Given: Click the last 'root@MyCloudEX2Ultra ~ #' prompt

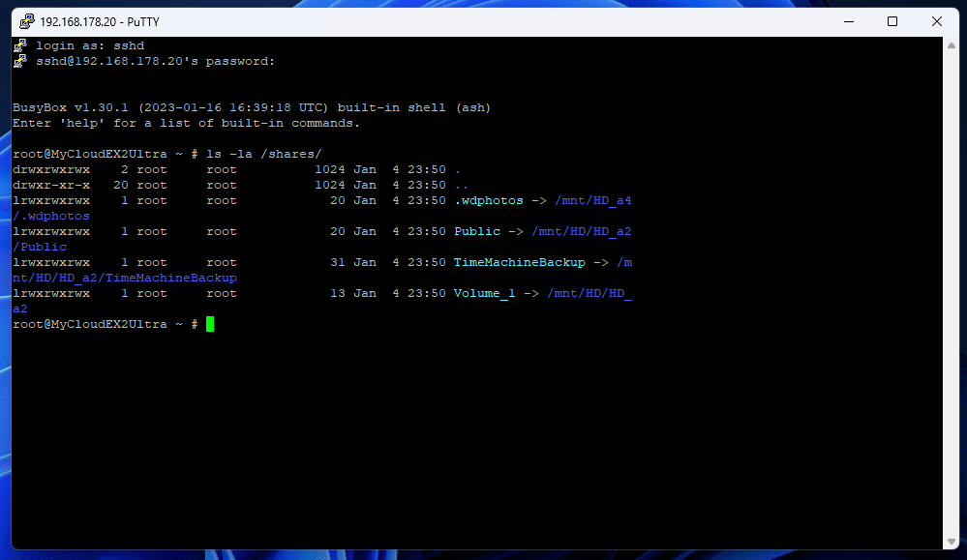Looking at the screenshot, I should tap(105, 324).
